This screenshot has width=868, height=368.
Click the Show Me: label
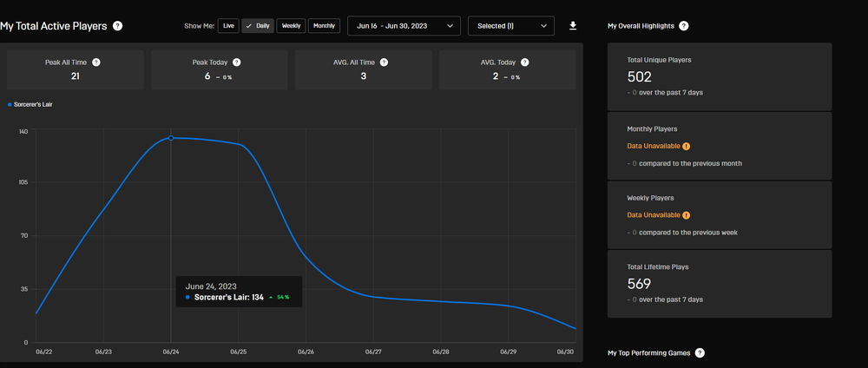point(200,26)
